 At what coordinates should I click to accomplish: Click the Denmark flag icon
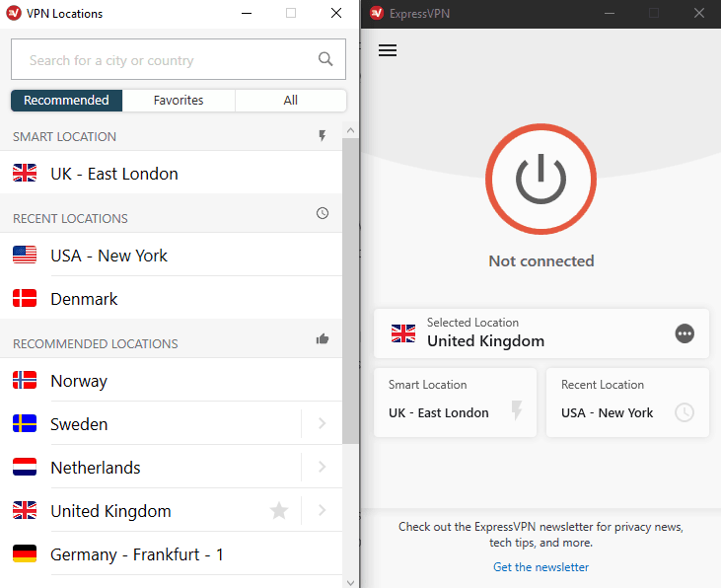[x=25, y=298]
